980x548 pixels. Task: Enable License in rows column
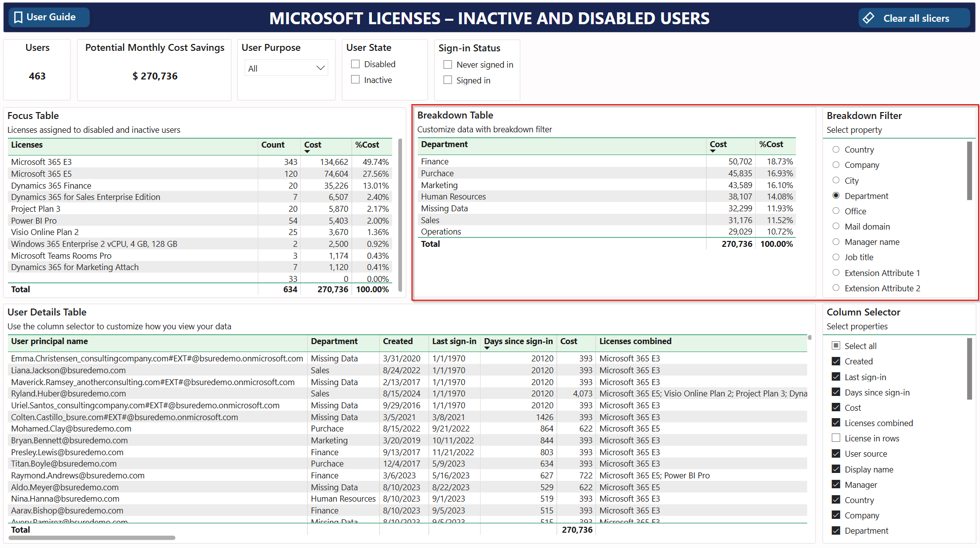836,438
